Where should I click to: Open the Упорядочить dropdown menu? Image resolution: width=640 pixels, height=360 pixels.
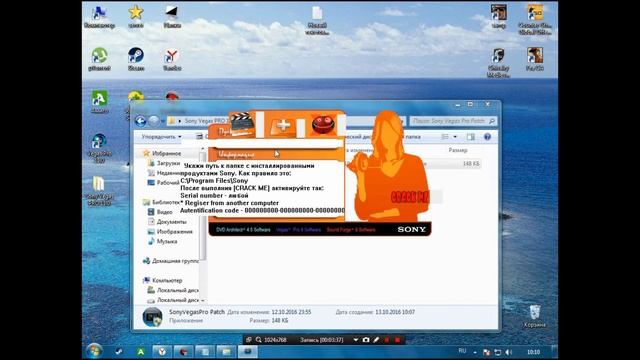click(161, 137)
